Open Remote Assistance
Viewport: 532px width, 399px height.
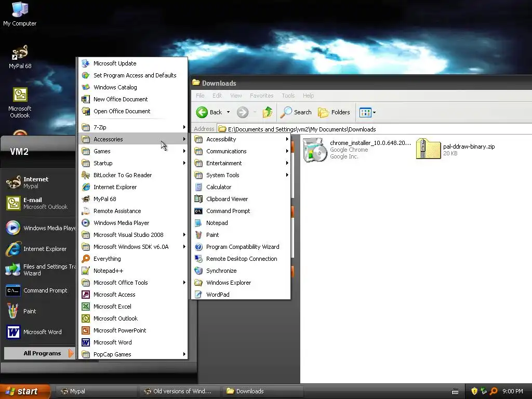[133, 211]
